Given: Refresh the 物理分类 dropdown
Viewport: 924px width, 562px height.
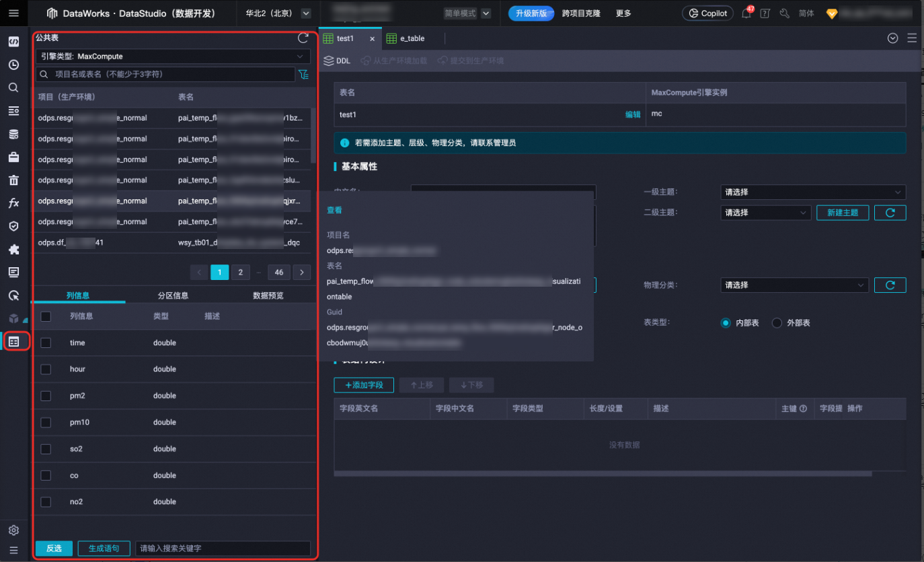Looking at the screenshot, I should 890,285.
